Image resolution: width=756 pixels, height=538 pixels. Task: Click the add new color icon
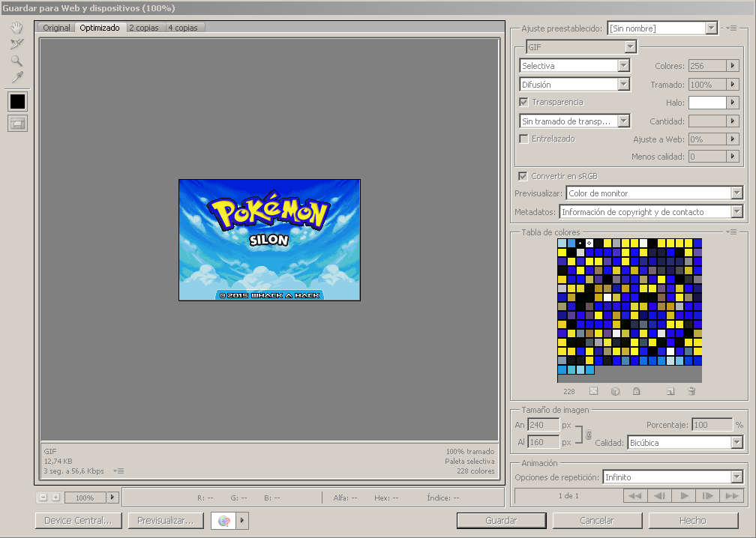[x=670, y=391]
